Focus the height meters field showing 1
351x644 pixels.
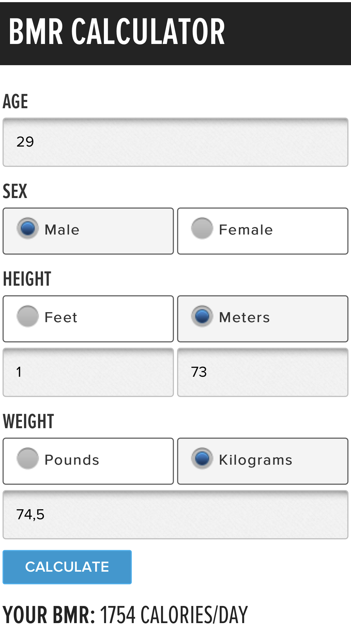click(x=88, y=372)
